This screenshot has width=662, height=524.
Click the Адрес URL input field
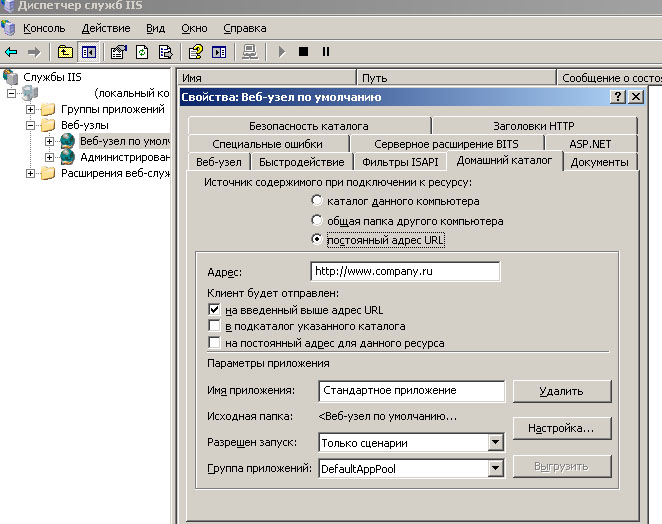(405, 271)
